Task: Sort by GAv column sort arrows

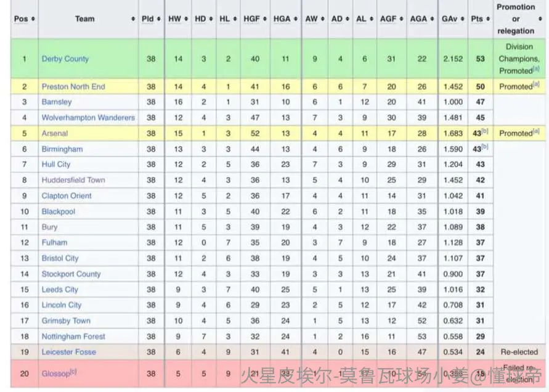Action: (x=462, y=19)
